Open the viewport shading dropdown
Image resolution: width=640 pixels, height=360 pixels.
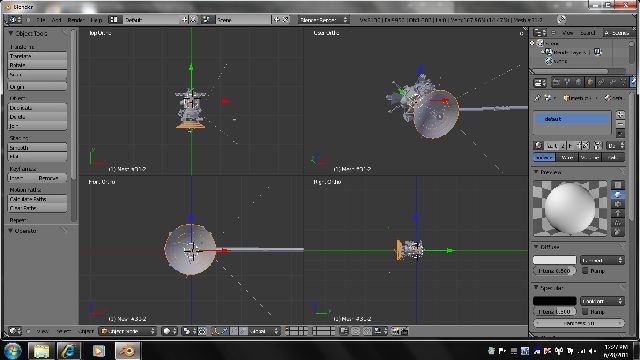169,331
